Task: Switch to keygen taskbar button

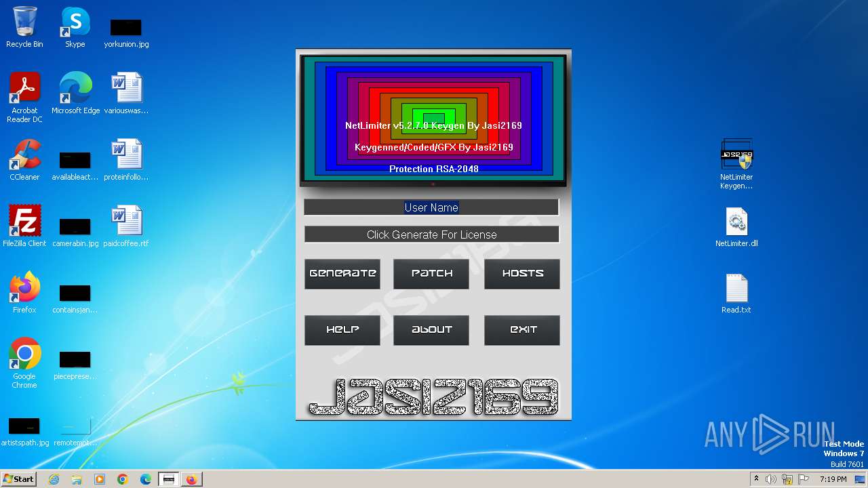Action: (169, 479)
